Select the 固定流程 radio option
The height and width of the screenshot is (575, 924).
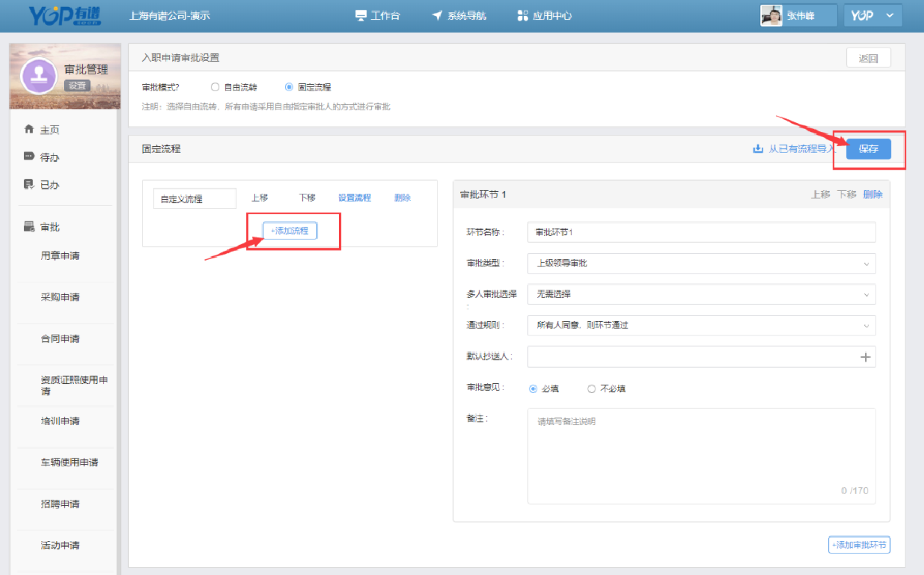click(289, 87)
